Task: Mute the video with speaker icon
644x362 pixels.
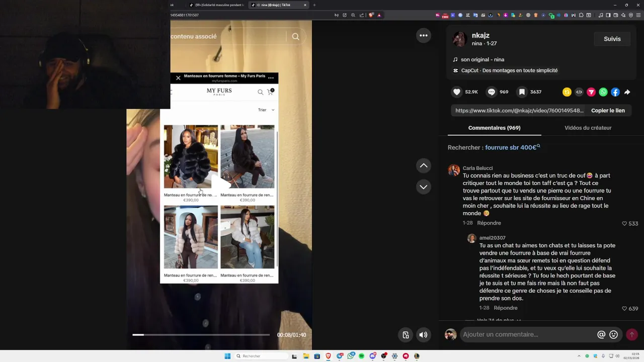Action: click(424, 335)
